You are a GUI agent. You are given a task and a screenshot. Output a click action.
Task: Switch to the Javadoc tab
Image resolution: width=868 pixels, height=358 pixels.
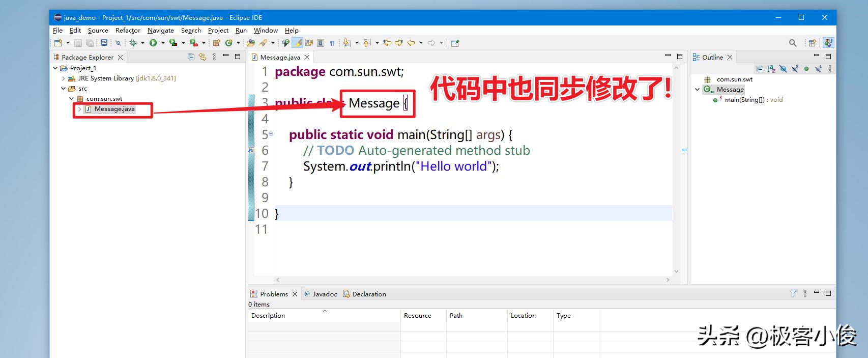click(321, 294)
